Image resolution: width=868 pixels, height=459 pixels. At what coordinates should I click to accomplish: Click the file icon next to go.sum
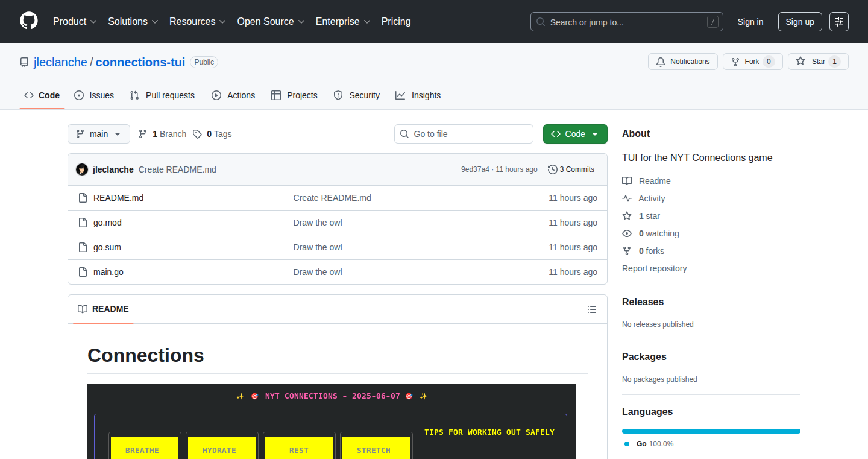(83, 247)
